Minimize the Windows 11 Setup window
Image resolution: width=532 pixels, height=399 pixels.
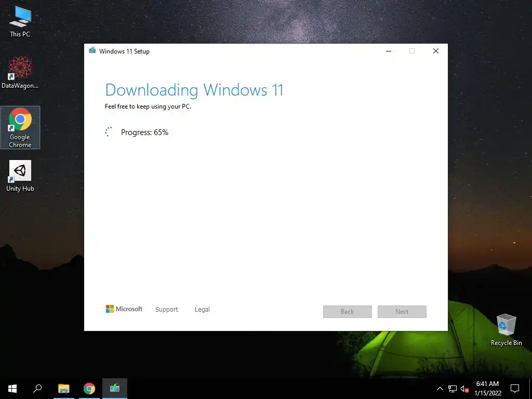click(389, 51)
